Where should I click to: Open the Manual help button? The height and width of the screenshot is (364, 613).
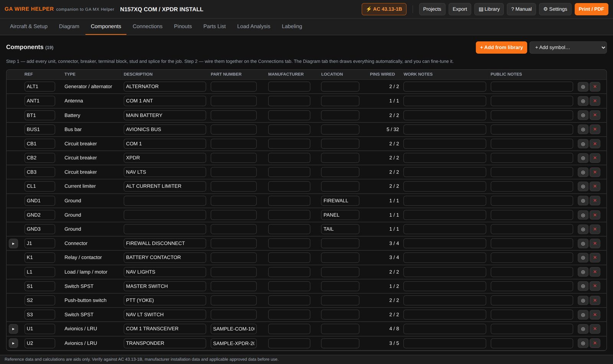coord(521,9)
